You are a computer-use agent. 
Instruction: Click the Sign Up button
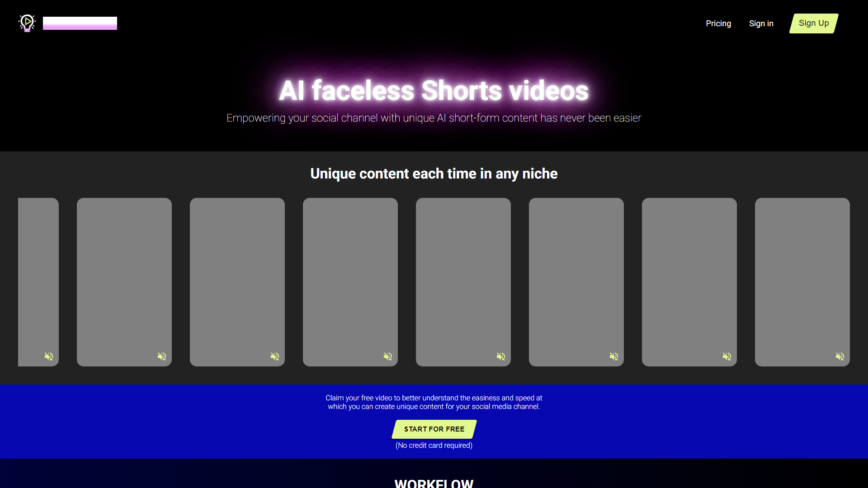pyautogui.click(x=813, y=23)
